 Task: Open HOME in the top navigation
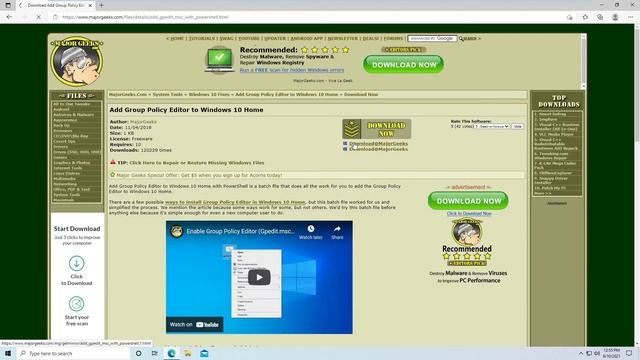pos(177,38)
